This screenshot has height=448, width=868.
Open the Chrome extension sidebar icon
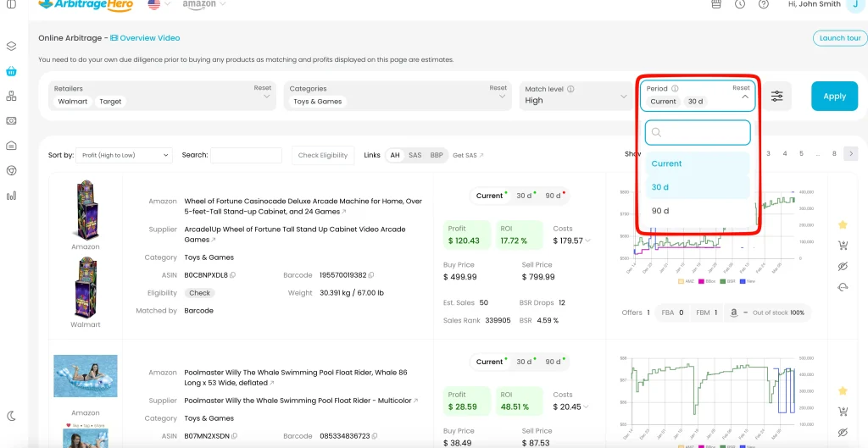(x=11, y=170)
